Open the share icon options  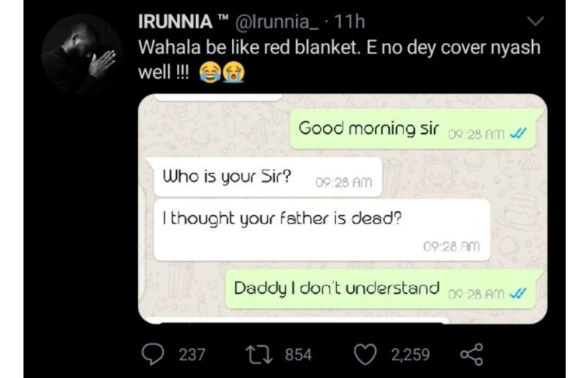472,354
